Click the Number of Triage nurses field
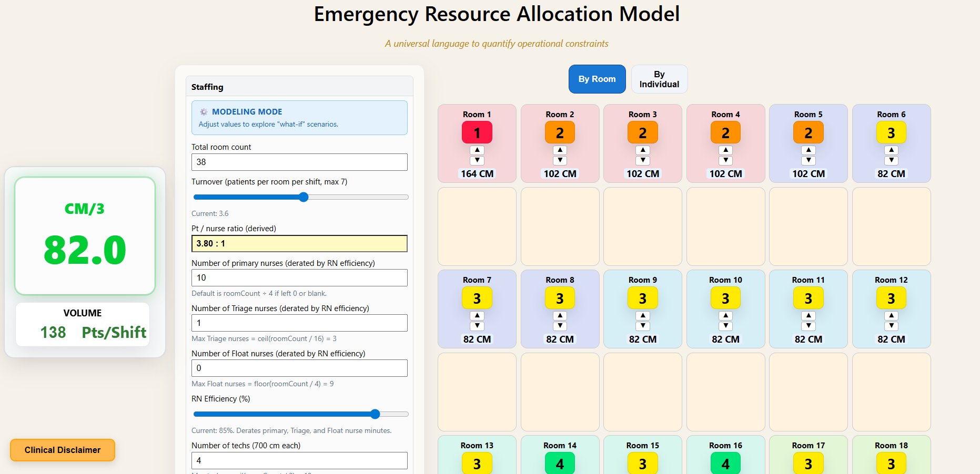 click(x=299, y=323)
